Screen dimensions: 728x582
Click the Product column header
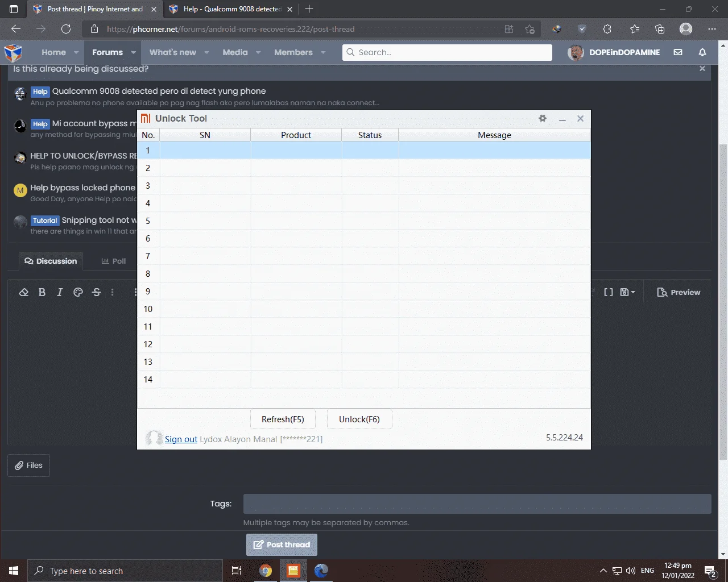tap(296, 135)
